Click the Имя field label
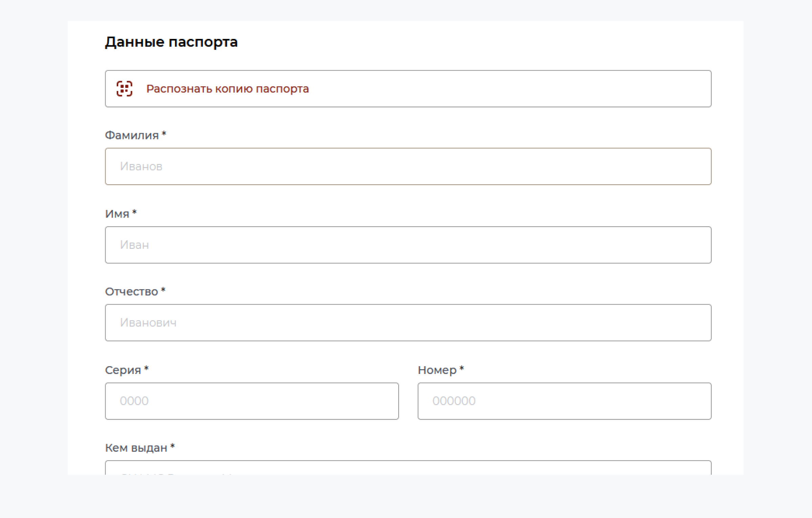This screenshot has width=812, height=518. click(117, 214)
